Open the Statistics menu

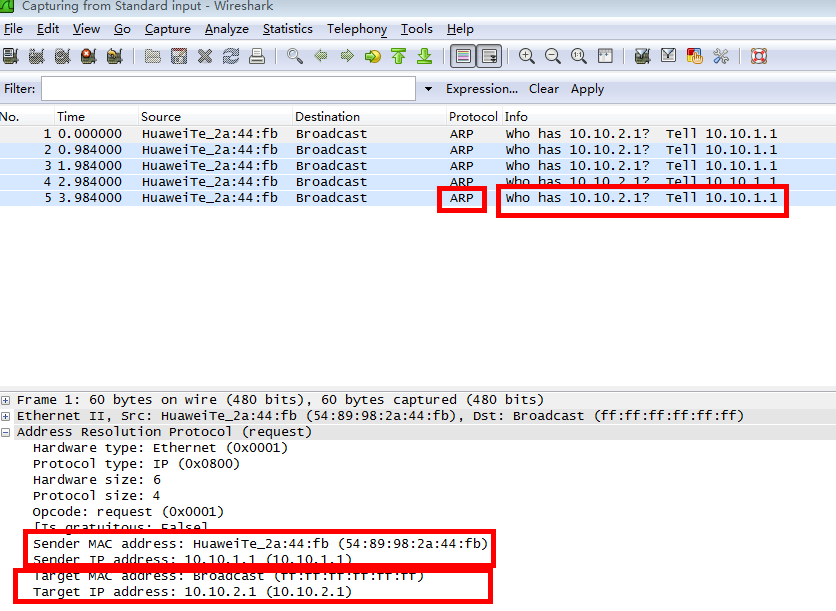(287, 29)
